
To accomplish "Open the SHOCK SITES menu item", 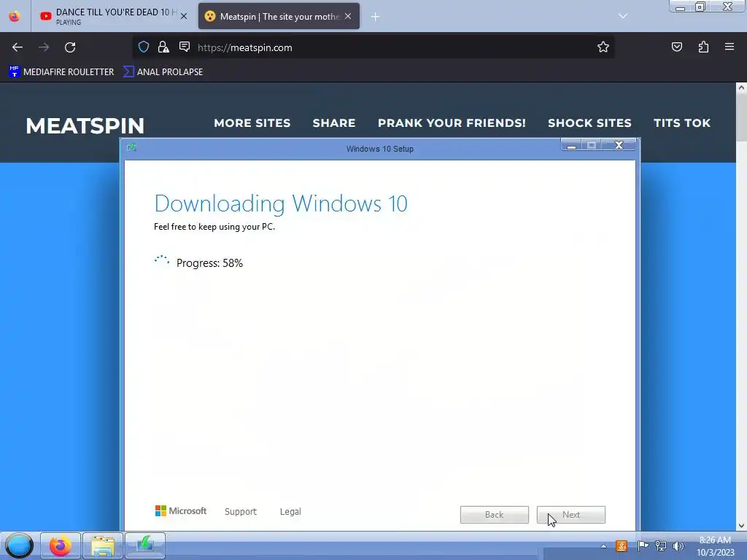I will (x=589, y=122).
